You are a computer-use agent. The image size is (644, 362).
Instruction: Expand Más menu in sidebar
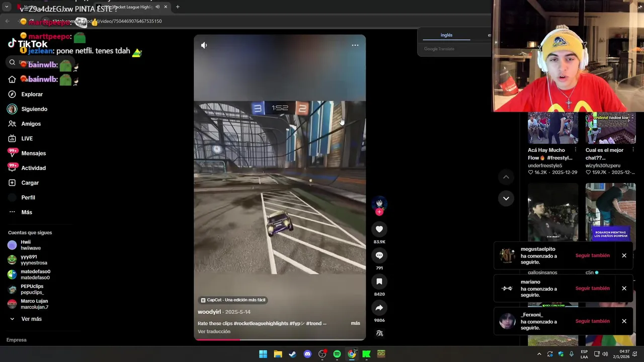point(26,212)
